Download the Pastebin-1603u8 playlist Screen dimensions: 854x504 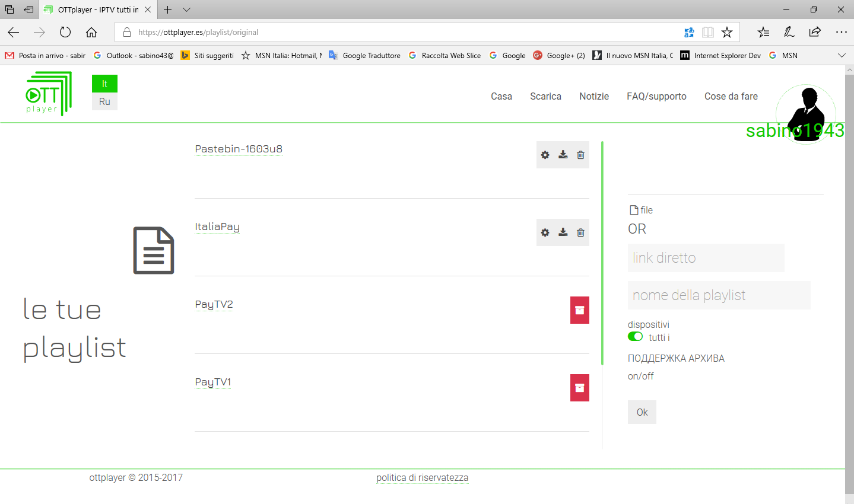pyautogui.click(x=563, y=155)
